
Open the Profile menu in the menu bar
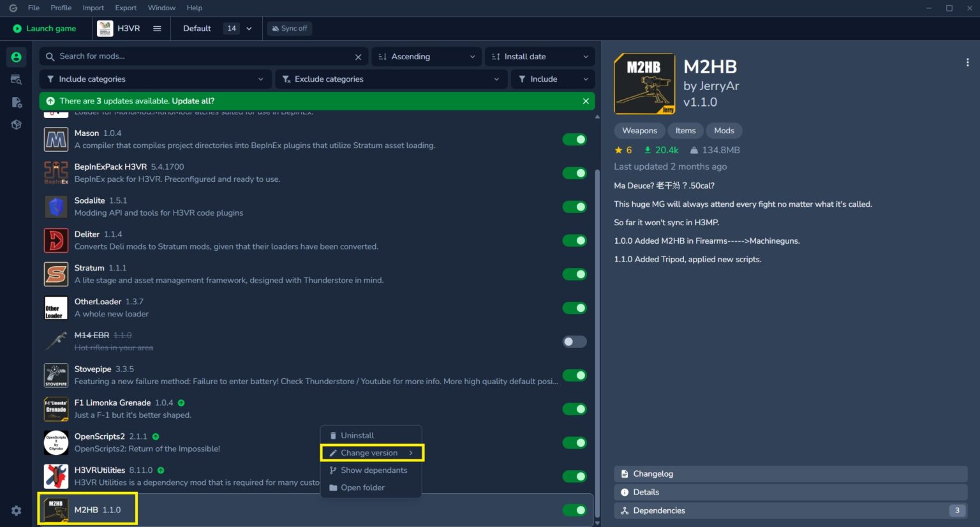61,8
